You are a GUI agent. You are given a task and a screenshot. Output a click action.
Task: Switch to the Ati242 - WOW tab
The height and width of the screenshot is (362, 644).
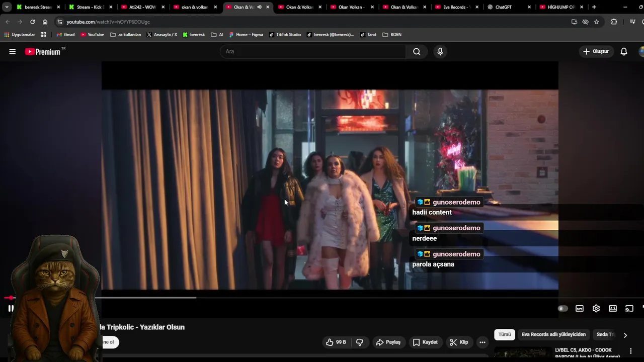click(142, 7)
